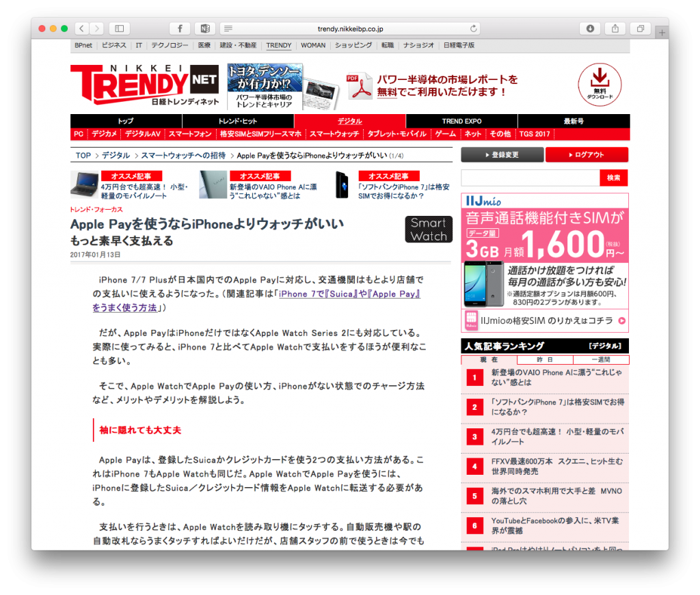Screen dimensions: 700x595
Task: Click the red 検索 search button
Action: 614,178
